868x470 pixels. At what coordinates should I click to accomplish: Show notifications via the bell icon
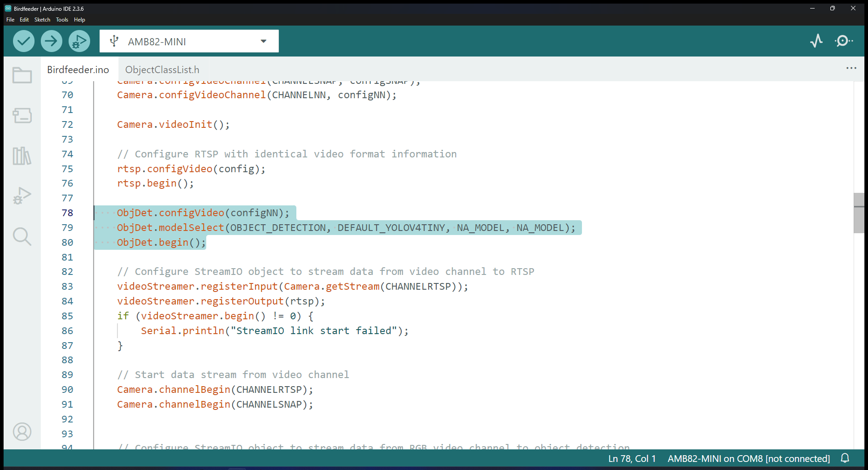(x=845, y=458)
